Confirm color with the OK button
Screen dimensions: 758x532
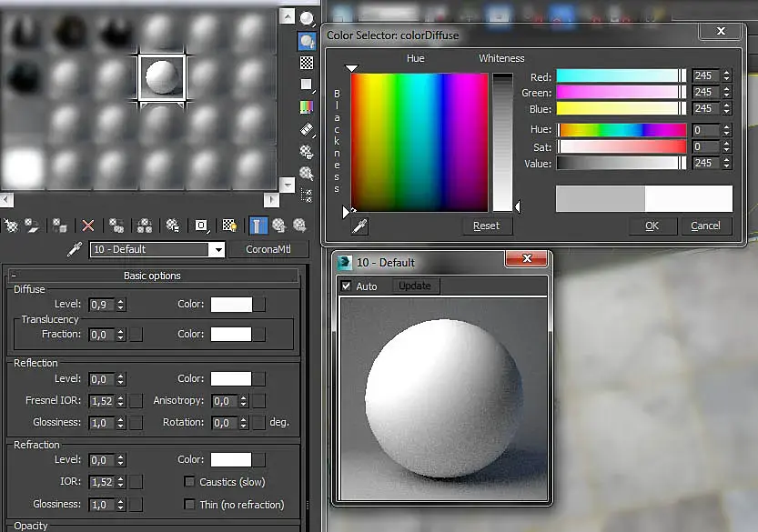(x=652, y=226)
